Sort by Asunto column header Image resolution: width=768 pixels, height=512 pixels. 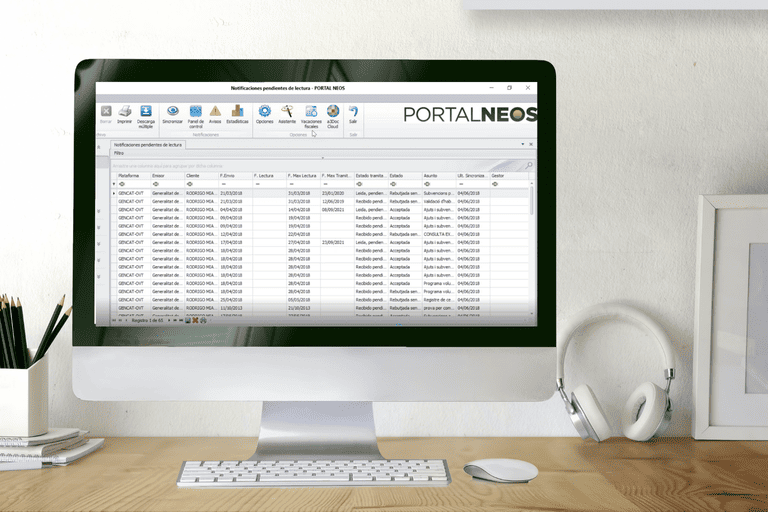(x=439, y=175)
